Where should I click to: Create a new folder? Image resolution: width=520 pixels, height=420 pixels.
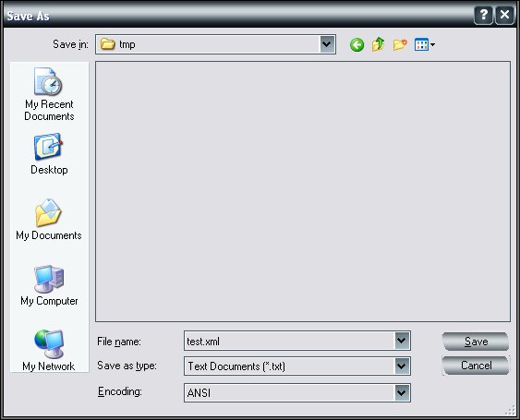coord(400,44)
